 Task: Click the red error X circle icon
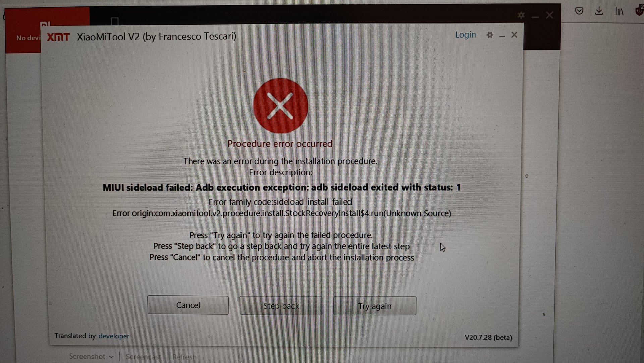tap(280, 106)
